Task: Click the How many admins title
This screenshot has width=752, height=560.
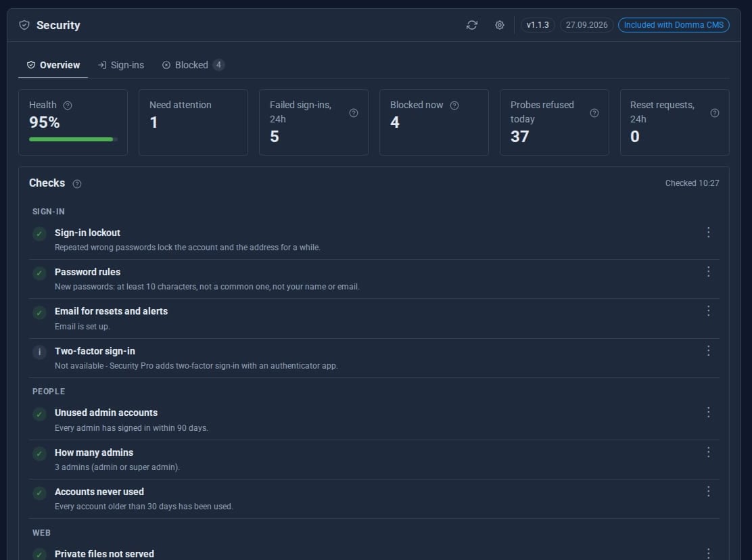Action: point(94,452)
